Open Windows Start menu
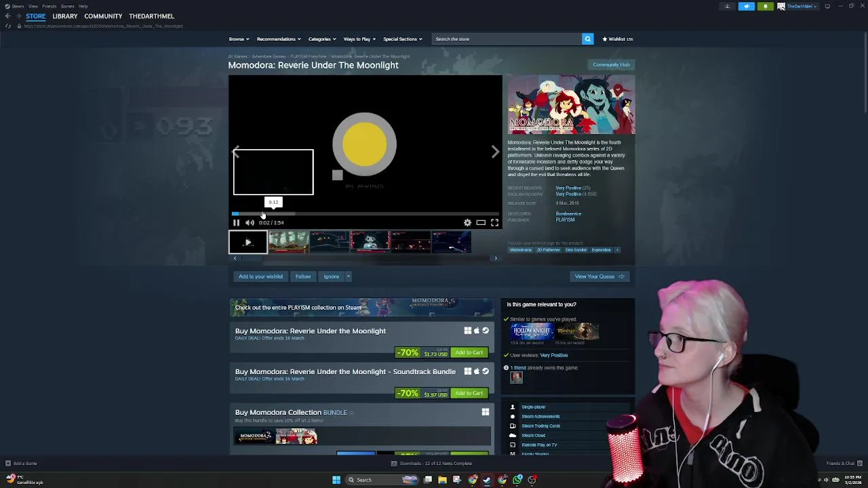 336,480
